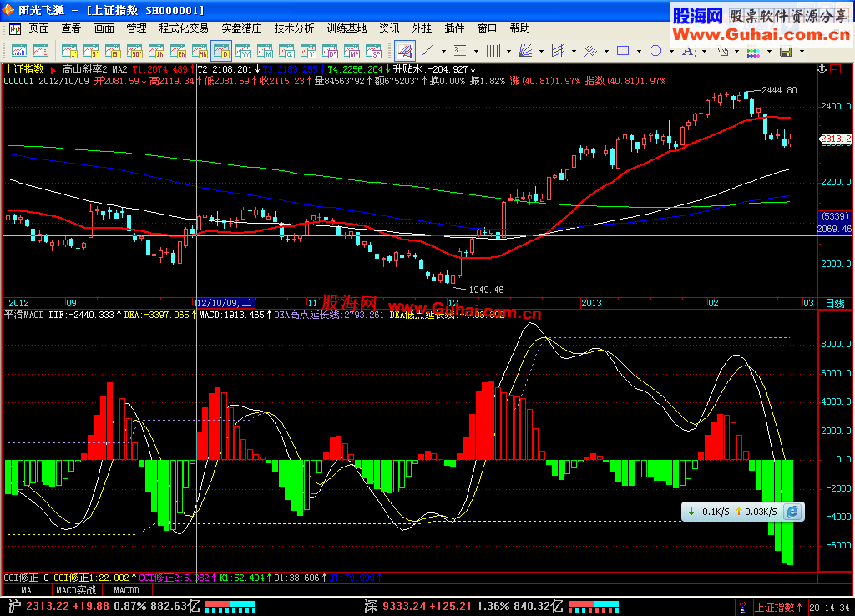Click the network speed floating widget icon

[x=792, y=512]
